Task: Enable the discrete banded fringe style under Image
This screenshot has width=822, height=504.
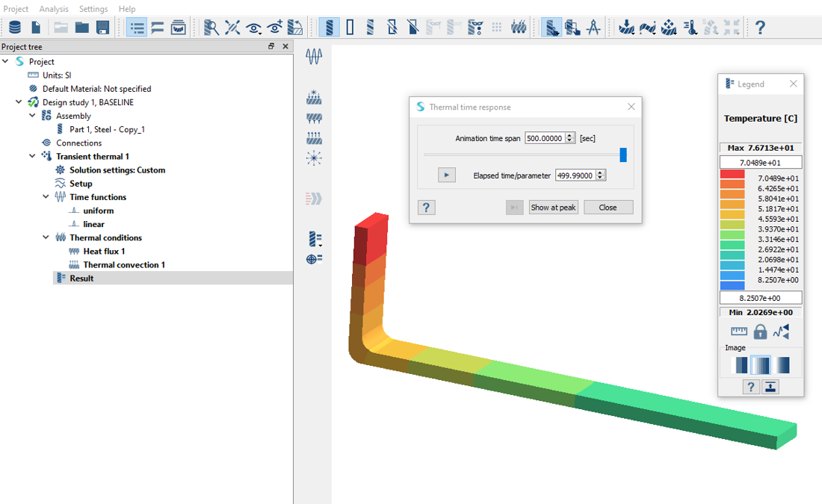Action: (741, 365)
